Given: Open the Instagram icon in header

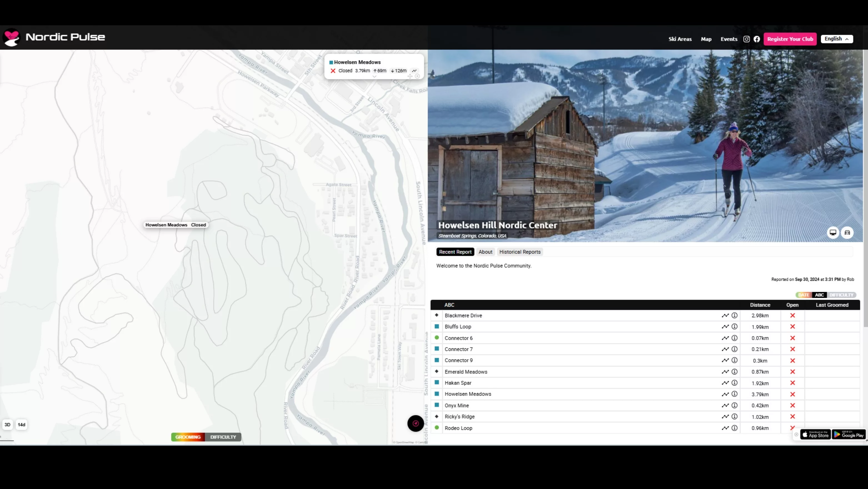Looking at the screenshot, I should [746, 39].
